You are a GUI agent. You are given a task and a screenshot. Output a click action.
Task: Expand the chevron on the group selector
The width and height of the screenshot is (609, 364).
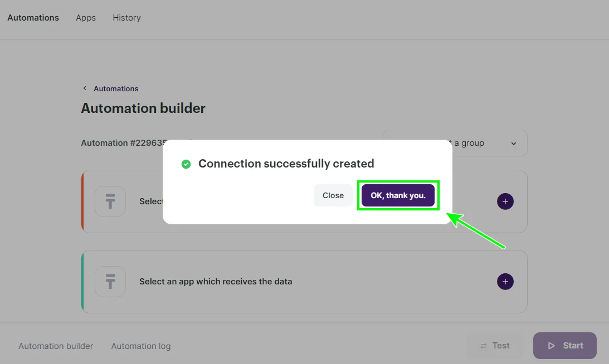(513, 143)
